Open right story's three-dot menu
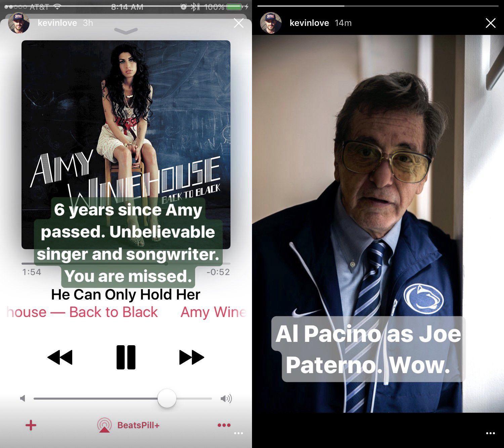The width and height of the screenshot is (504, 448). tap(490, 433)
